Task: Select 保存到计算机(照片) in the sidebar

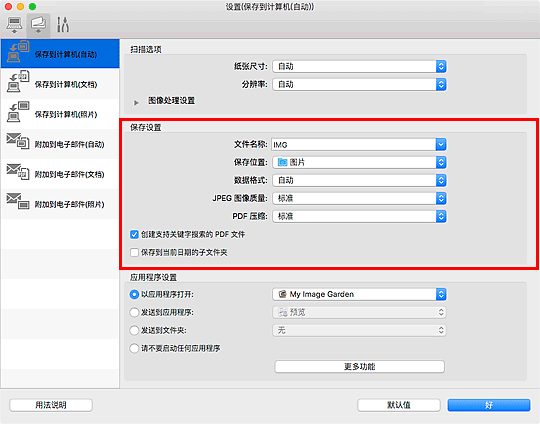Action: (x=60, y=114)
